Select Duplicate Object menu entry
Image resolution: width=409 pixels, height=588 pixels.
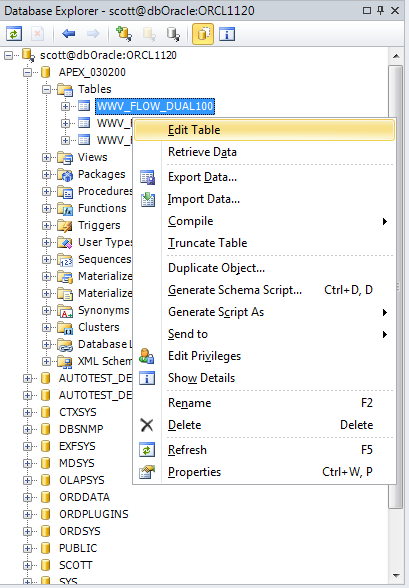[x=264, y=268]
